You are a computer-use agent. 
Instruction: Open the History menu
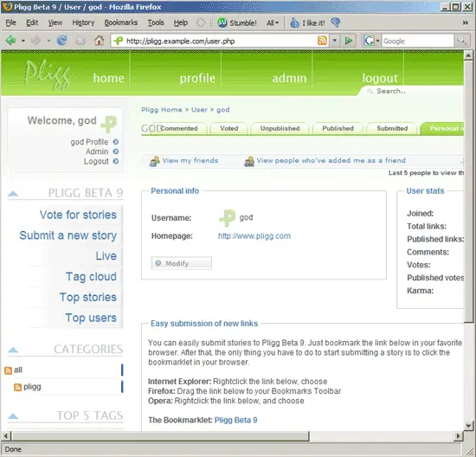click(x=83, y=23)
